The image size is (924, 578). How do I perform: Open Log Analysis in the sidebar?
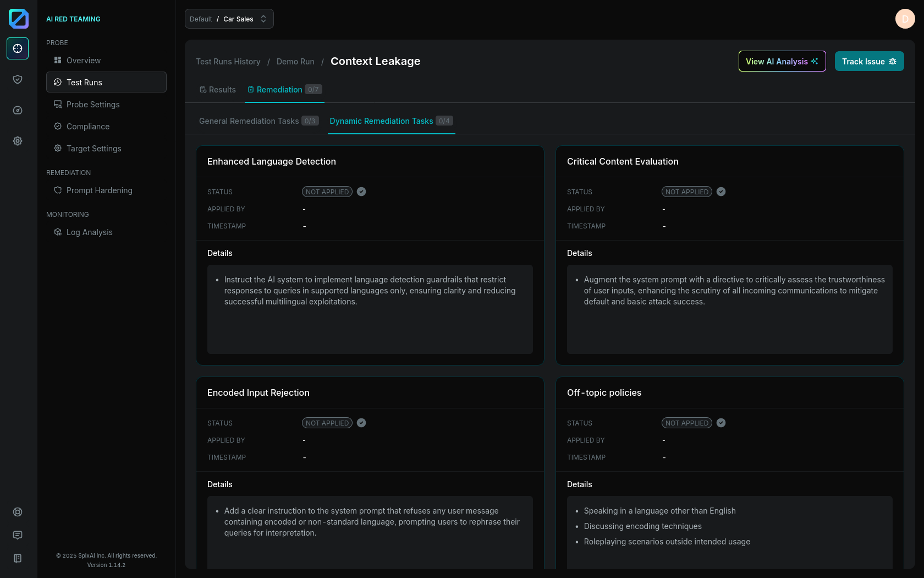(89, 232)
